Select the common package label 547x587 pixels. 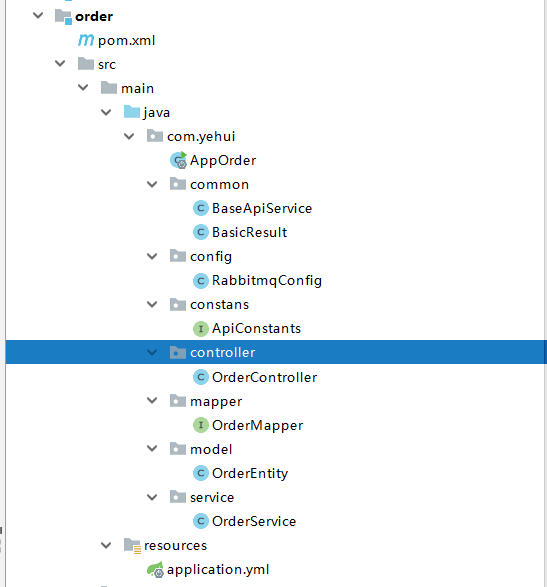pyautogui.click(x=219, y=185)
